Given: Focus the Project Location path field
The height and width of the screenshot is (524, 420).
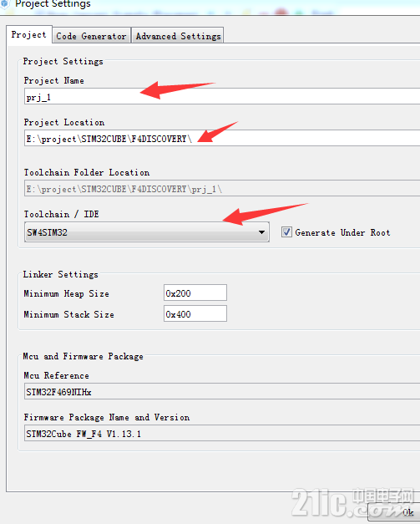Looking at the screenshot, I should tap(222, 139).
